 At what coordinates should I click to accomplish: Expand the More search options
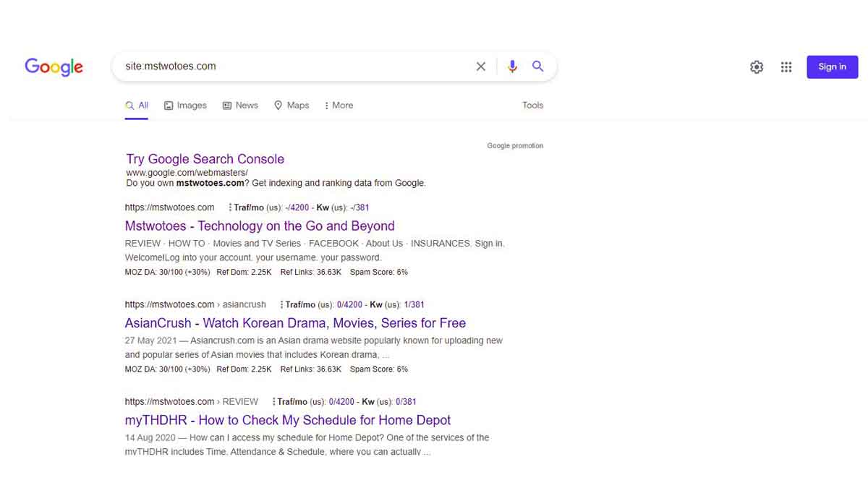[339, 106]
